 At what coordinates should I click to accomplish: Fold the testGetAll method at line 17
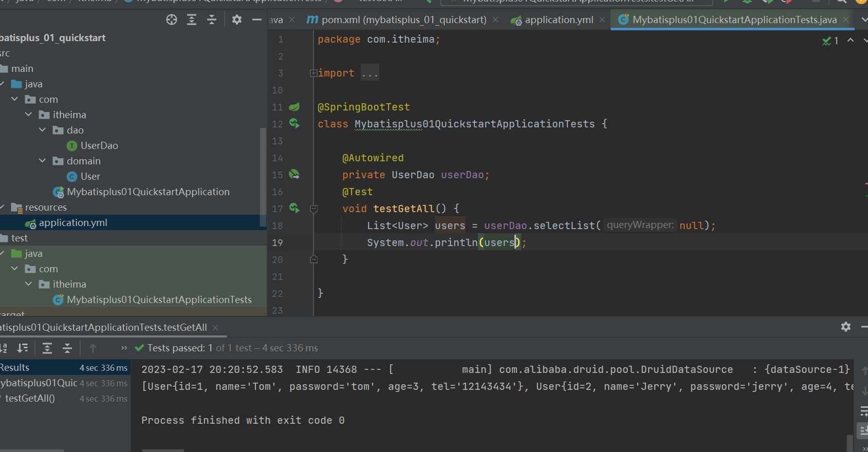click(x=313, y=209)
